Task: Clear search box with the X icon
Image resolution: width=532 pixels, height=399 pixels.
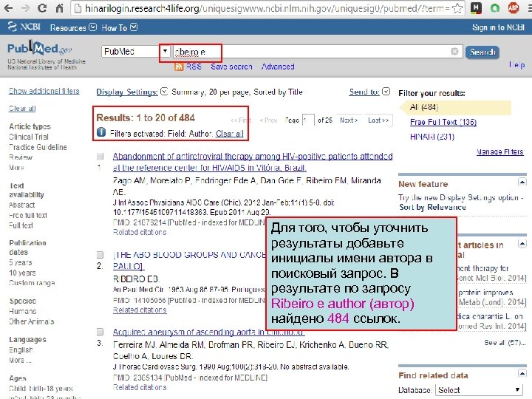Action: pos(454,51)
